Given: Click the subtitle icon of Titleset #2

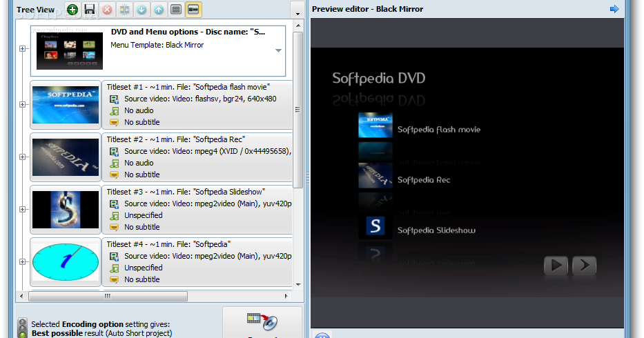Looking at the screenshot, I should pyautogui.click(x=114, y=175).
